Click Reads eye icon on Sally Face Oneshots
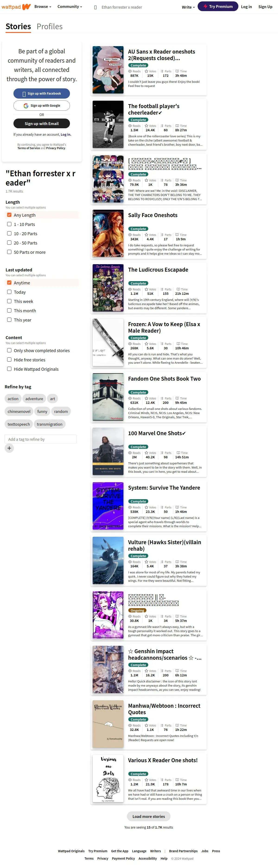Screen dimensions: 278x868 tap(130, 235)
